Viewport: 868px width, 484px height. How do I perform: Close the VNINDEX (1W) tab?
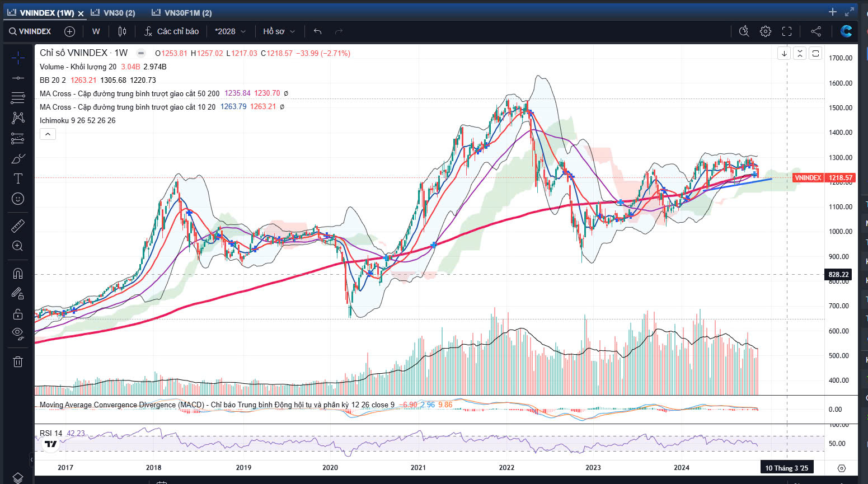pyautogui.click(x=81, y=13)
